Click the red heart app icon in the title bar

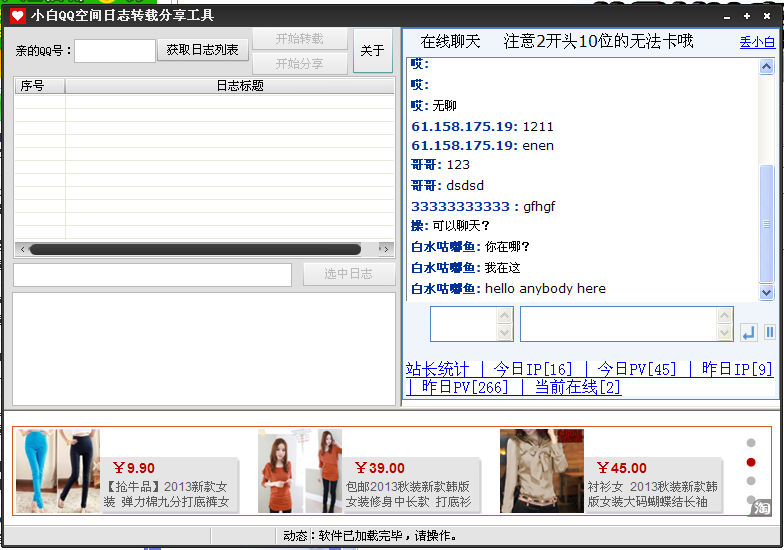tap(18, 16)
